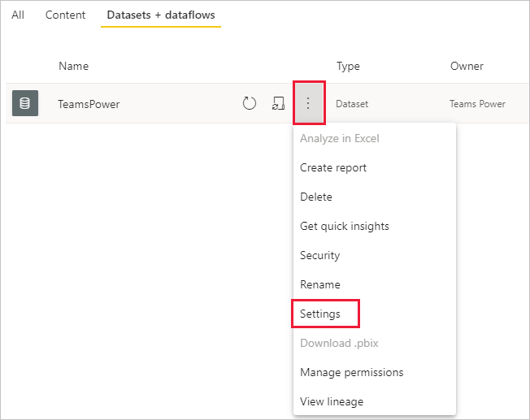Screen dimensions: 530x420
Task: Select the Datasets + dataflows tab
Action: pos(160,15)
